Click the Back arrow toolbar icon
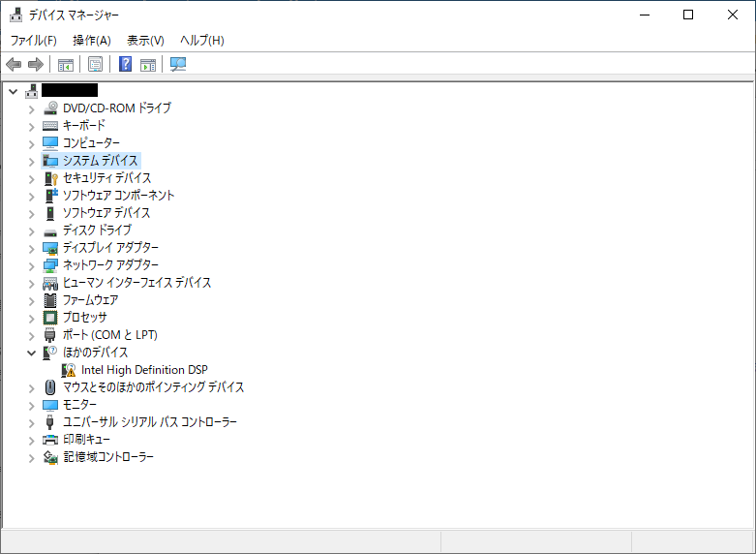Image resolution: width=756 pixels, height=554 pixels. click(14, 64)
